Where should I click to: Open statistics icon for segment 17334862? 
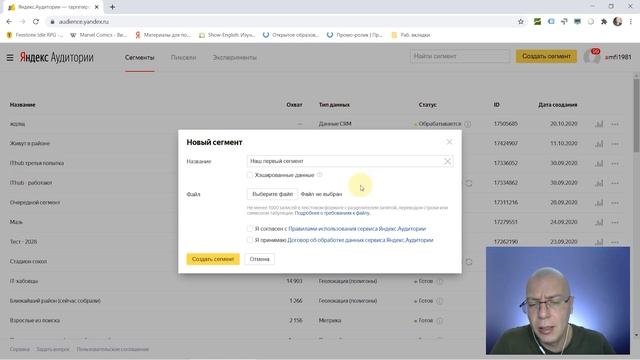(599, 182)
